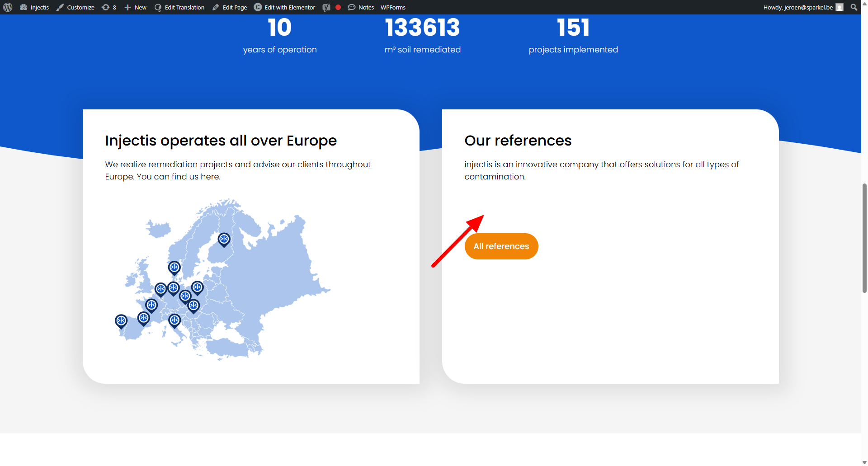The image size is (868, 466).
Task: View the 8 pending updates
Action: point(109,7)
